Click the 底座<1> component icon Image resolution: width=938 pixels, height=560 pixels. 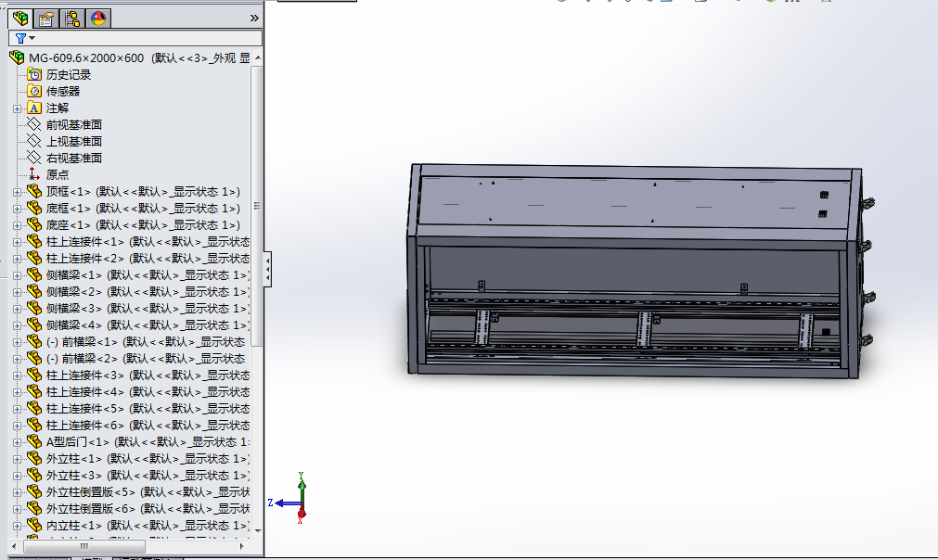pos(34,224)
